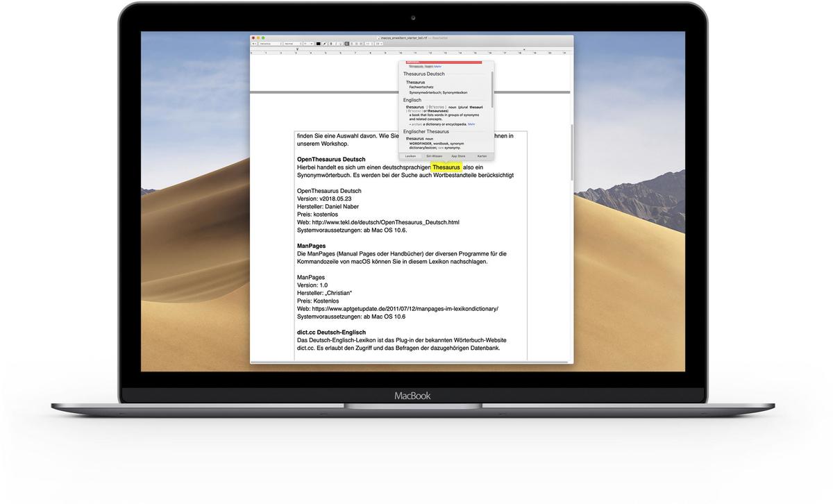833x504 pixels.
Task: Click the Englisch section heading in popup
Action: tap(412, 100)
